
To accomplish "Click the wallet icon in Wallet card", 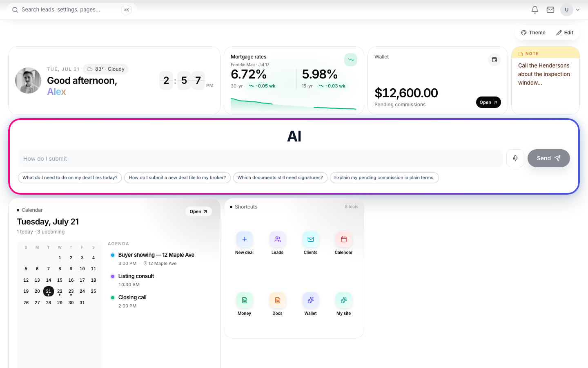I will coord(494,60).
